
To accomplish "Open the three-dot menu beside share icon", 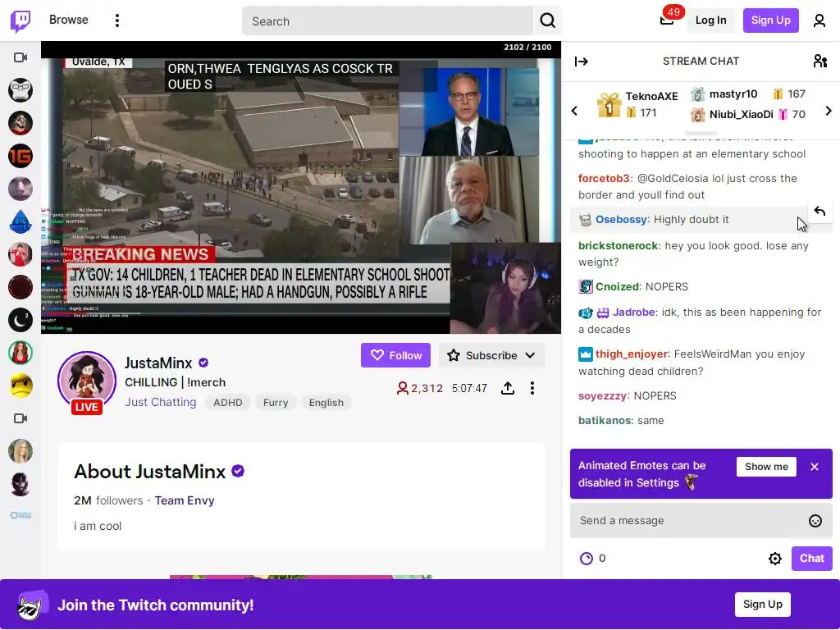I will point(532,388).
